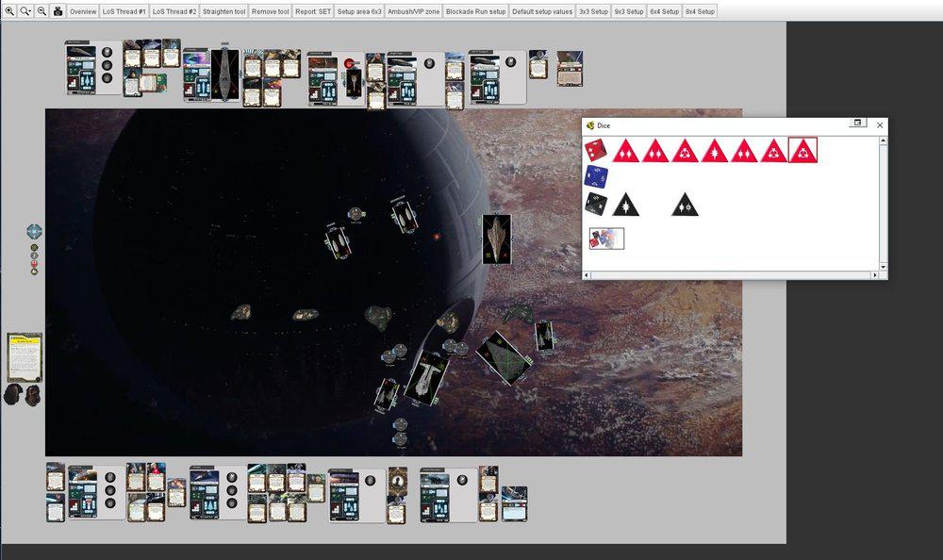Click the camera snapshot icon in toolbar

coord(58,11)
